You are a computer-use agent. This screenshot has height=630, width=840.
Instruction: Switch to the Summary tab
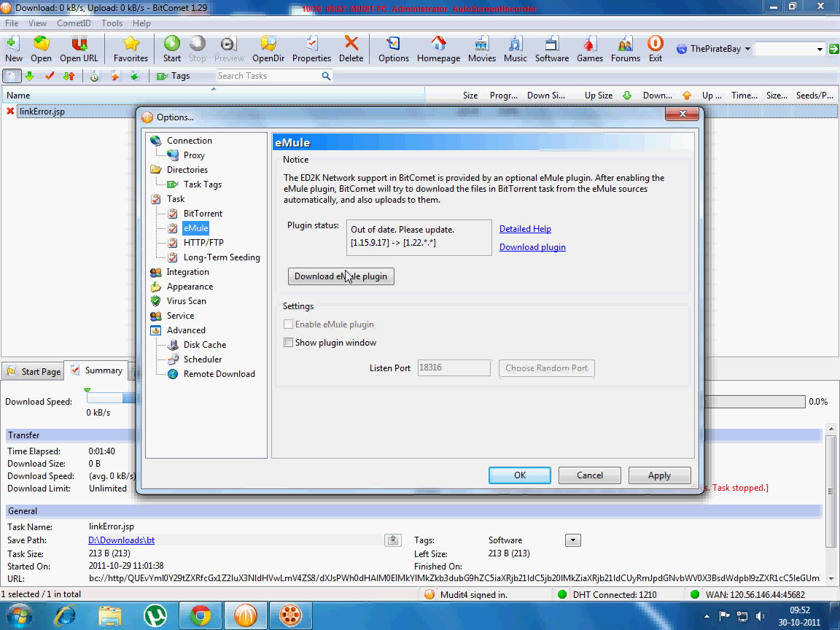pyautogui.click(x=96, y=370)
